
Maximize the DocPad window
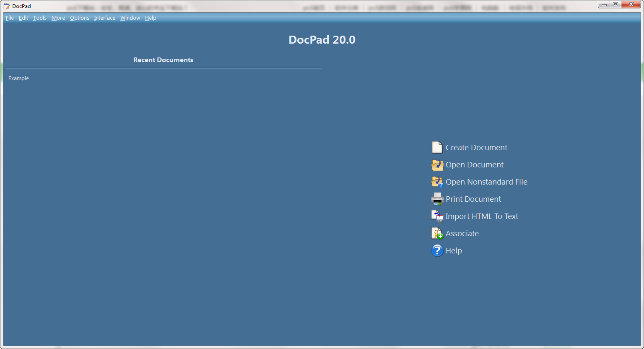(x=615, y=4)
